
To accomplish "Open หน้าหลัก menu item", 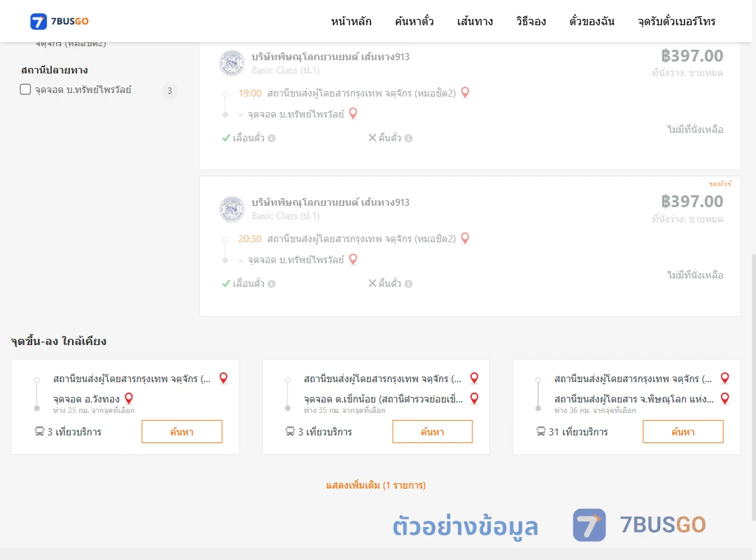I will [x=351, y=21].
